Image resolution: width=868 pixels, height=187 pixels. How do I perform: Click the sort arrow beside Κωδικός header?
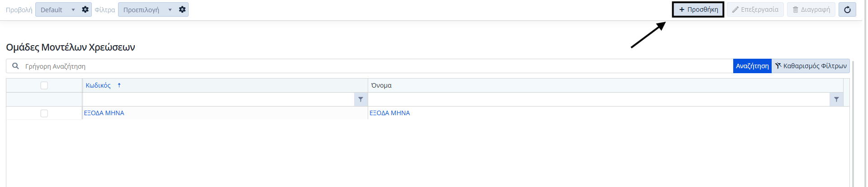tap(119, 85)
